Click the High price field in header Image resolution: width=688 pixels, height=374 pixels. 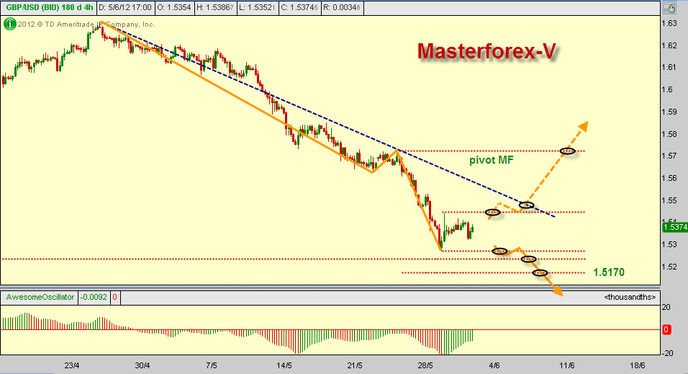pyautogui.click(x=215, y=8)
